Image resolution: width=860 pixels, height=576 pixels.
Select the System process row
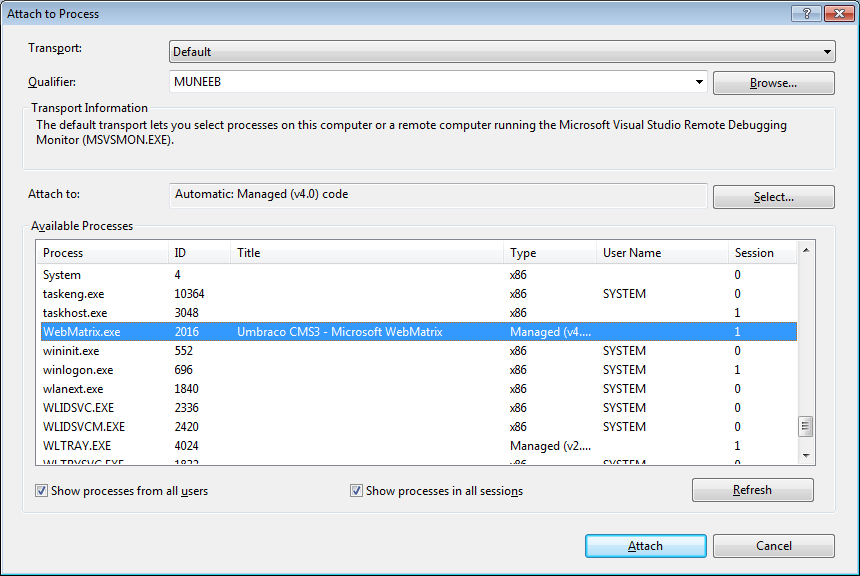coord(418,275)
